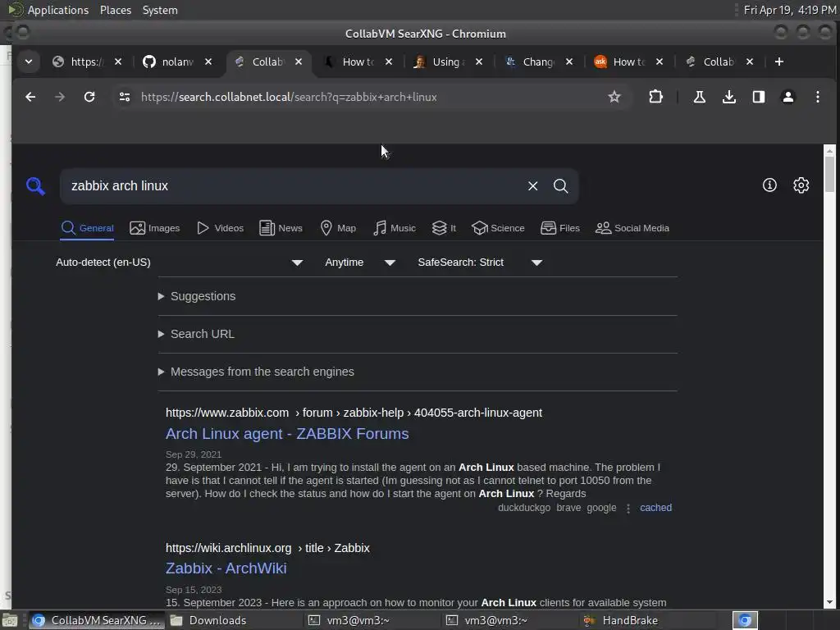This screenshot has width=840, height=630.
Task: Bookmark this page with the star
Action: [x=614, y=97]
